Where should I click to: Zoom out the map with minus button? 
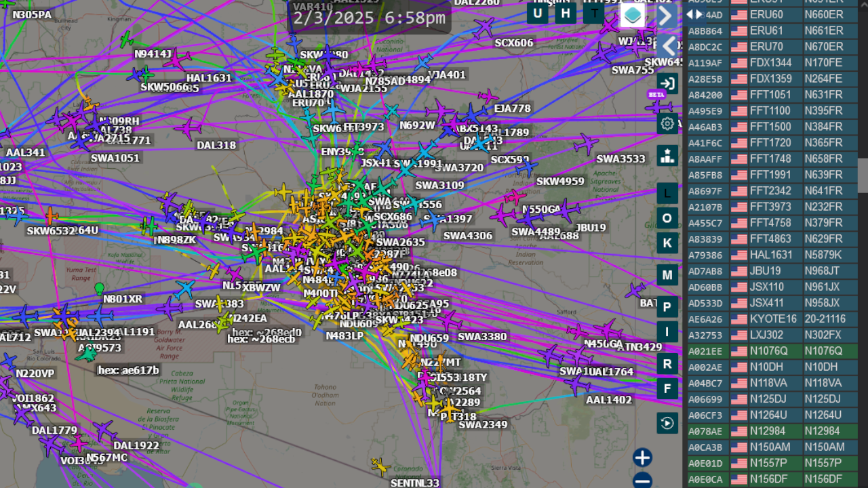(x=642, y=481)
